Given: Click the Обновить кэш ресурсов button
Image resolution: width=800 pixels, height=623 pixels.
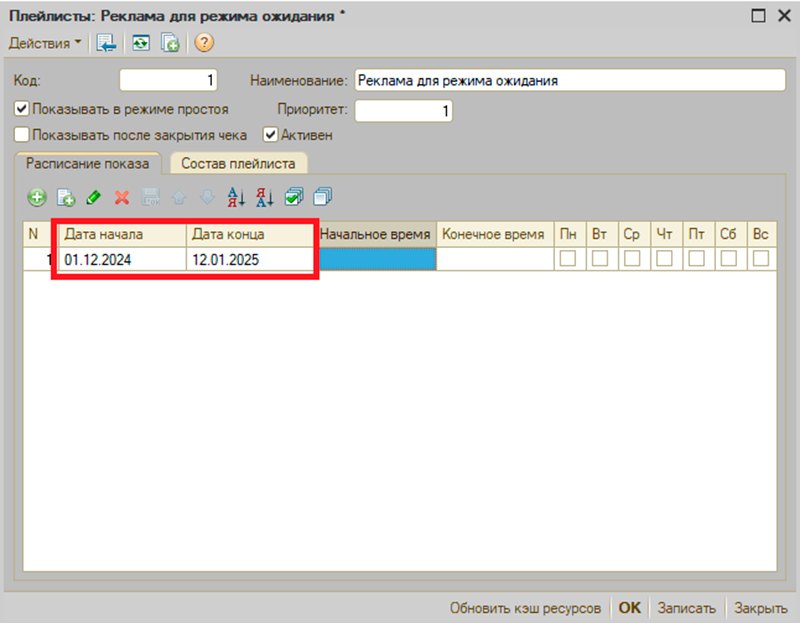Looking at the screenshot, I should pyautogui.click(x=525, y=608).
